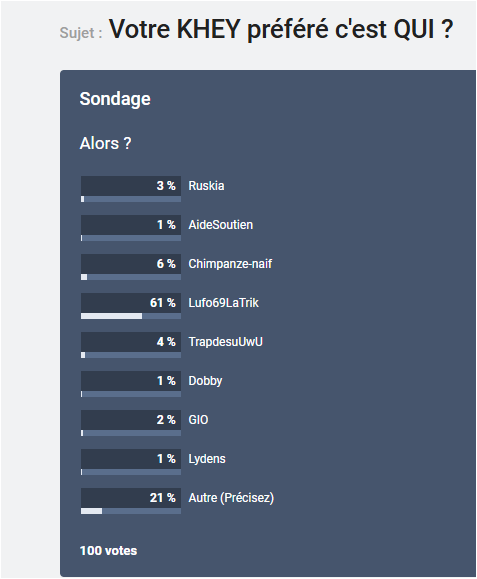Click the topic title Votre KHEY préféré
477x579 pixels.
click(281, 29)
